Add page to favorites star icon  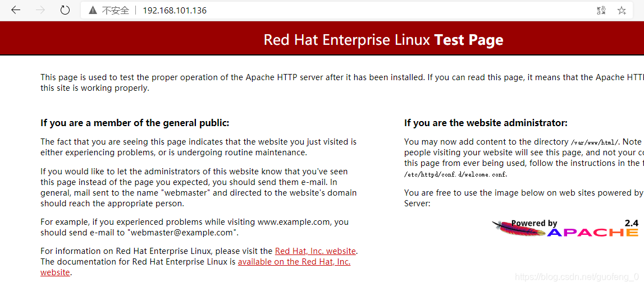tap(622, 11)
